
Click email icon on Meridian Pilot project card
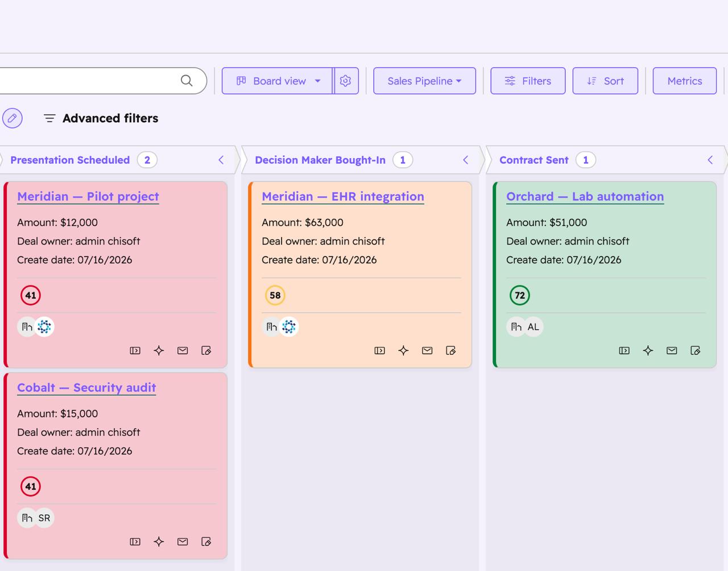[x=183, y=350]
